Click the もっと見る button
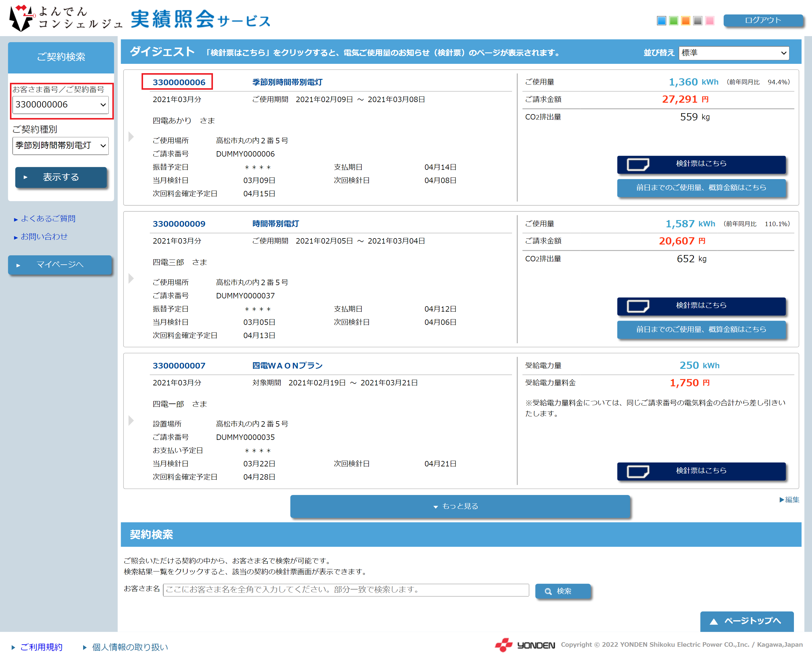Viewport: 812px width, 663px height. tap(460, 506)
